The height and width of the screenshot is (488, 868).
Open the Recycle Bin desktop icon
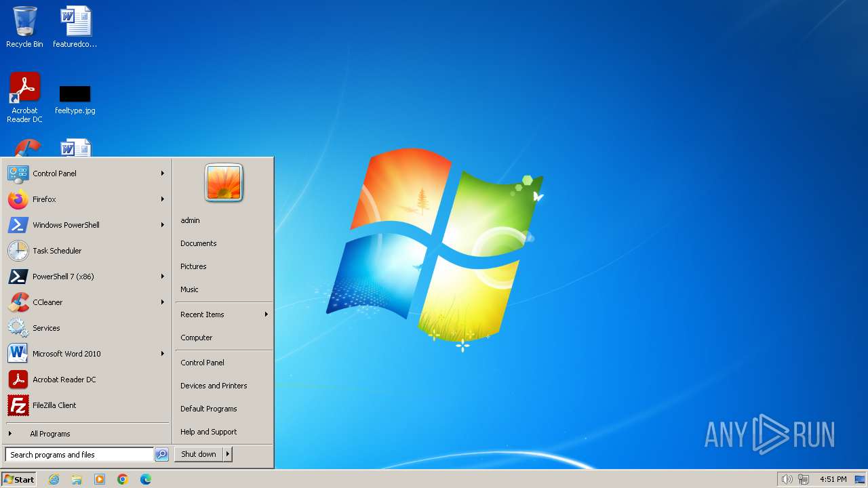[x=24, y=28]
